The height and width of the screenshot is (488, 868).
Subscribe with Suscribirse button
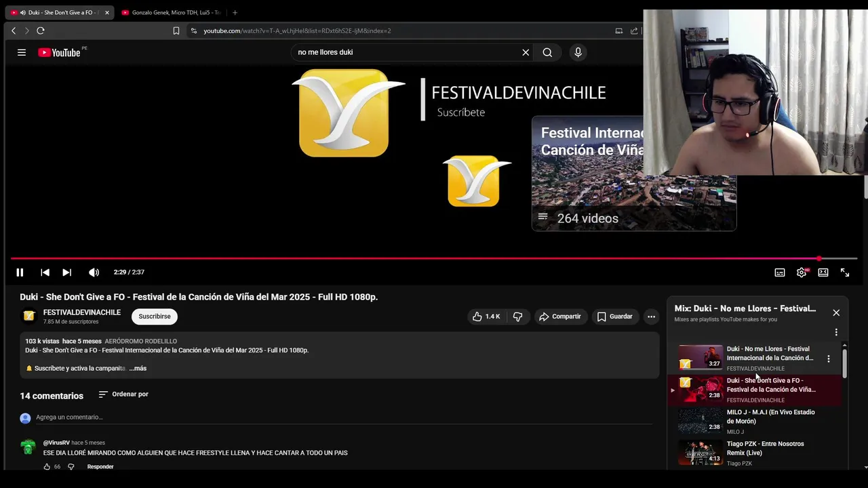tap(155, 317)
